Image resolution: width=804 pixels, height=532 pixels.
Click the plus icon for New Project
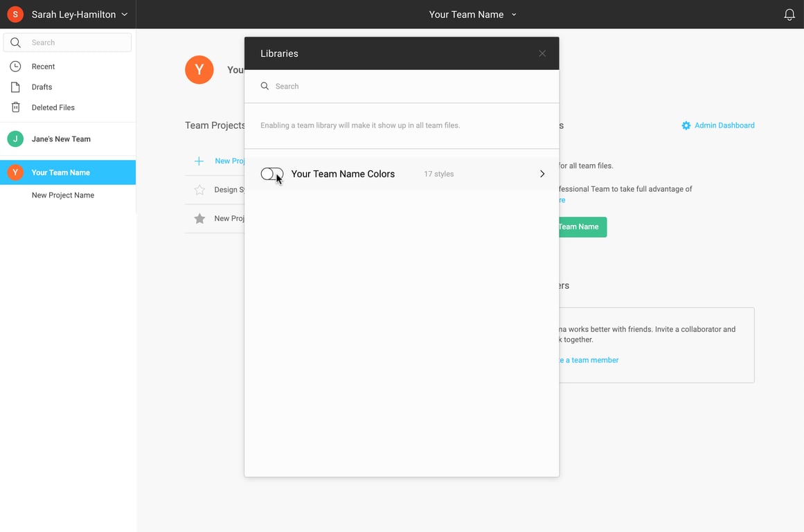[x=199, y=161]
